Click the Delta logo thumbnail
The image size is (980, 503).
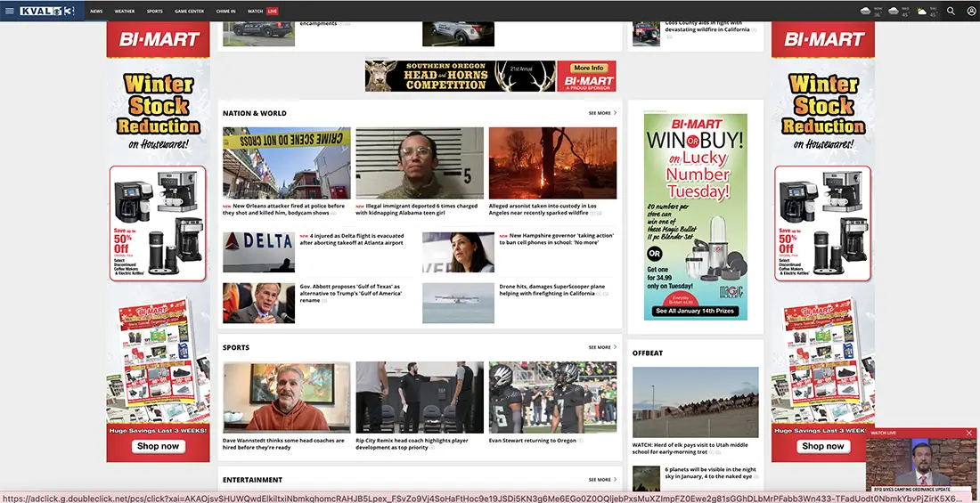pos(258,252)
